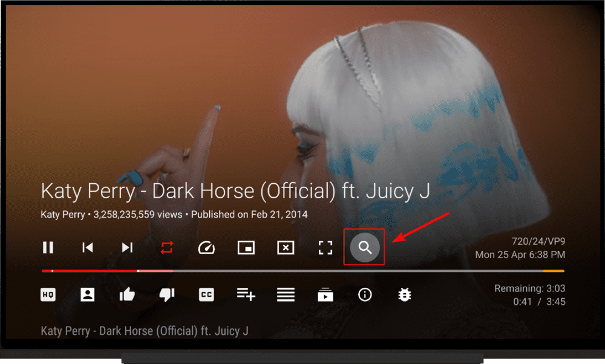Click the video title Katy Perry - Dark Horse
This screenshot has height=364, width=605.
pos(235,191)
